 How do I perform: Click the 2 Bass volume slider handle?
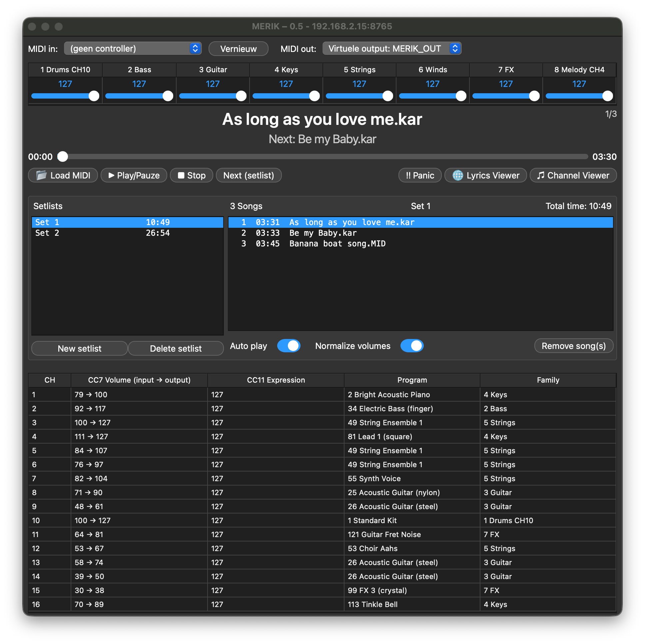click(168, 96)
